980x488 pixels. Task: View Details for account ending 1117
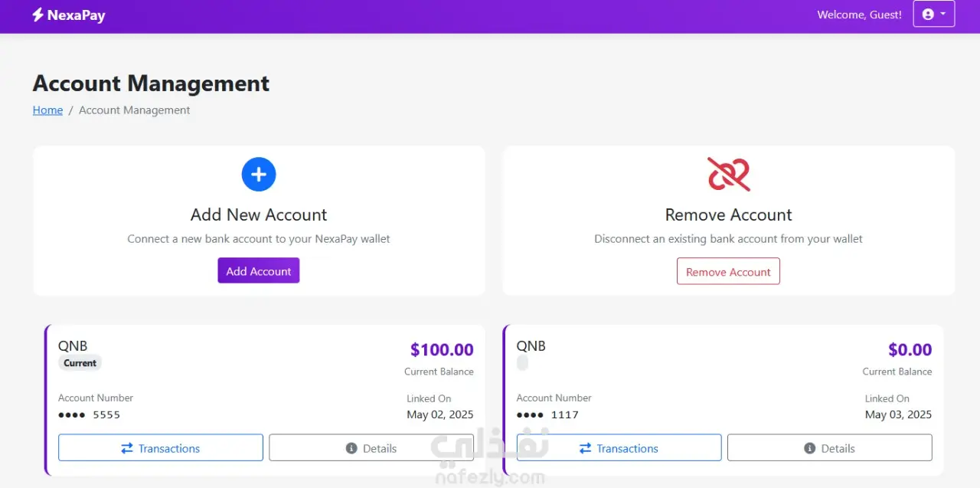pos(829,448)
